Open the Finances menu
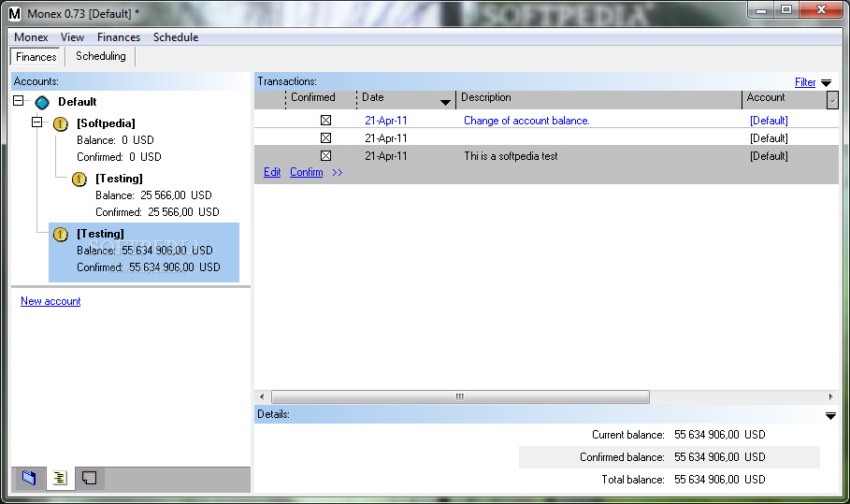The width and height of the screenshot is (850, 504). point(119,37)
